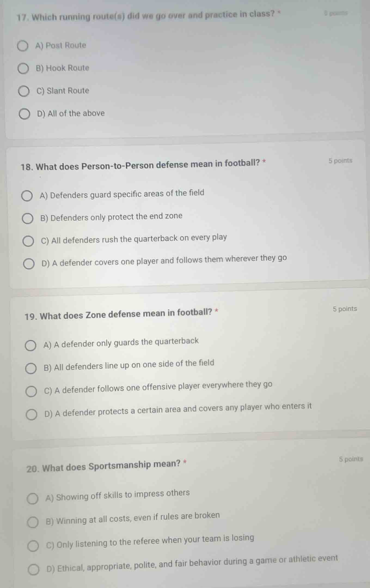Click the 5 points label on question 19
The height and width of the screenshot is (588, 370).
pyautogui.click(x=345, y=308)
